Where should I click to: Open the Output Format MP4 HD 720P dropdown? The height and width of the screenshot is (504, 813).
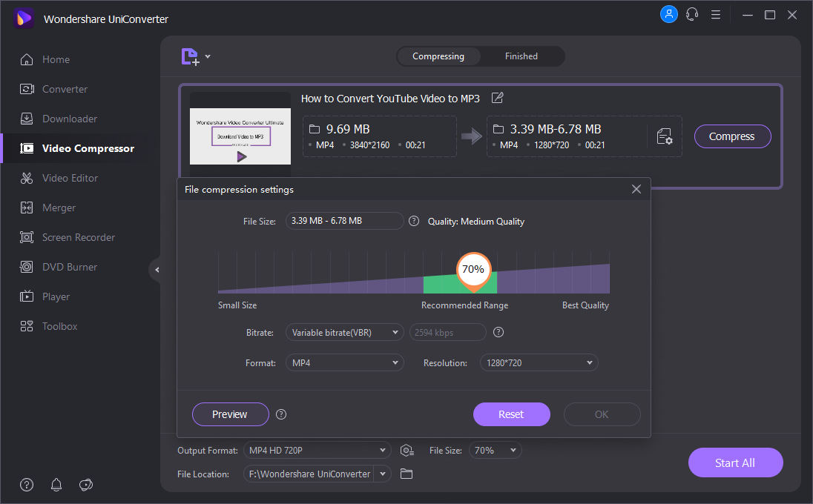click(317, 451)
